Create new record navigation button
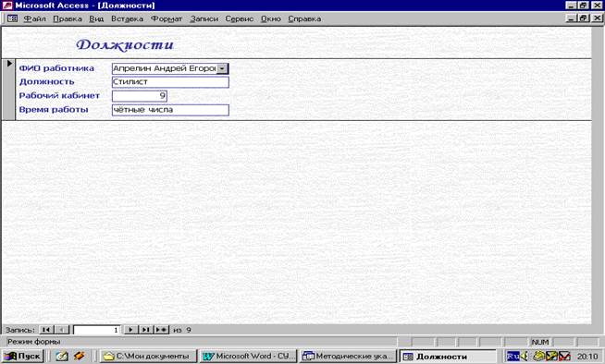 point(161,330)
